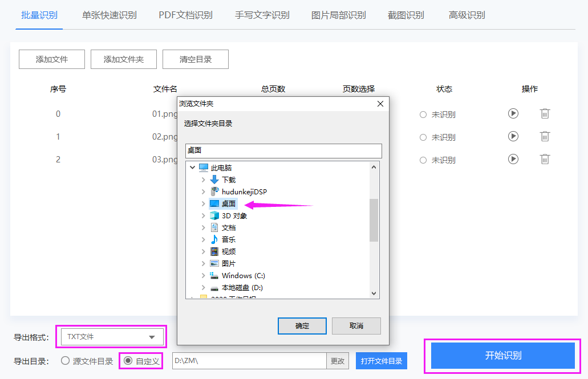Screen dimensions: 588x379
Task: Switch to the 批量识别 tab
Action: 39,15
